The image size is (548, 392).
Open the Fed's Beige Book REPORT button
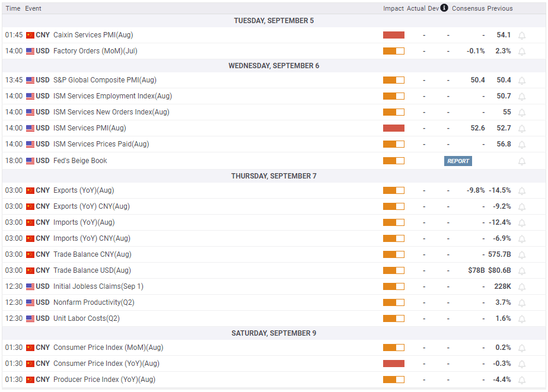(x=458, y=161)
